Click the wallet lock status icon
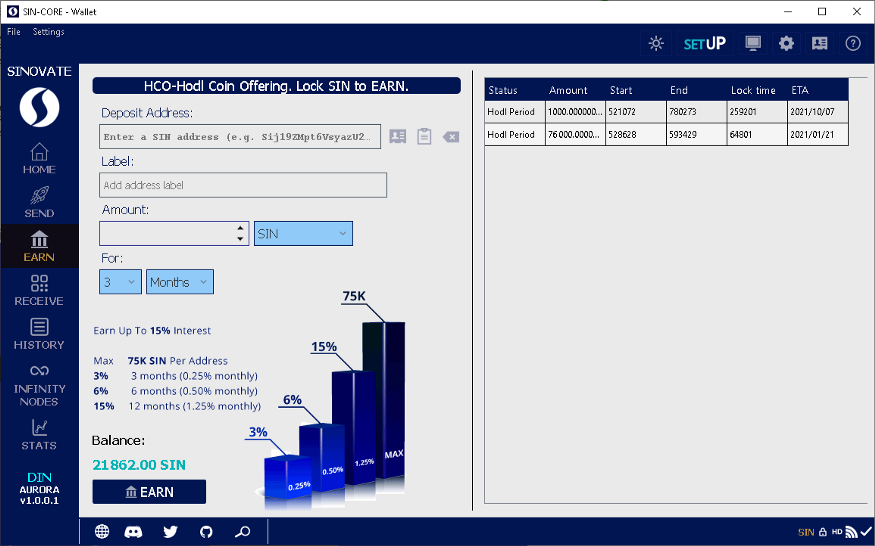The width and height of the screenshot is (875, 546). [823, 532]
